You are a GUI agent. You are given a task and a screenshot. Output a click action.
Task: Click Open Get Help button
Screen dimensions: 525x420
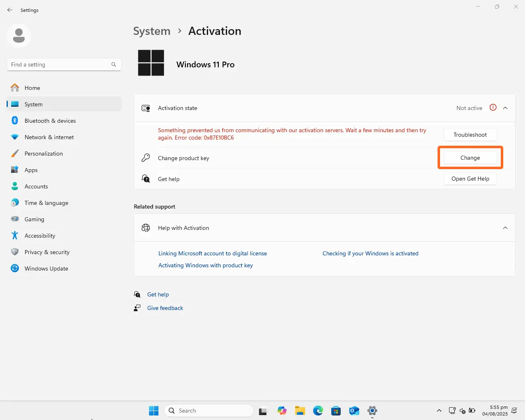pyautogui.click(x=470, y=179)
